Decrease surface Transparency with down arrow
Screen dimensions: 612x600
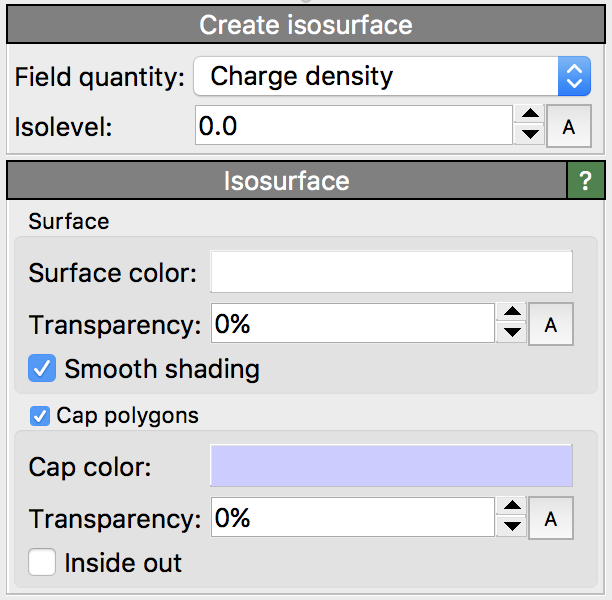pos(511,333)
